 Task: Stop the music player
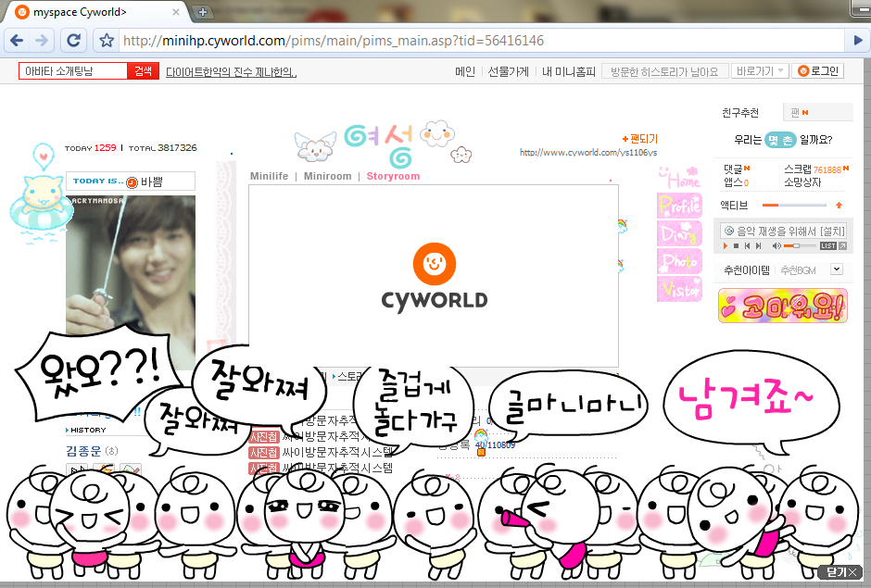(x=736, y=246)
